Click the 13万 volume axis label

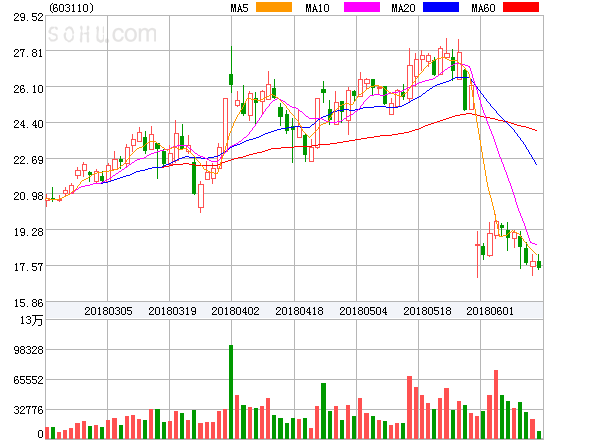point(32,320)
